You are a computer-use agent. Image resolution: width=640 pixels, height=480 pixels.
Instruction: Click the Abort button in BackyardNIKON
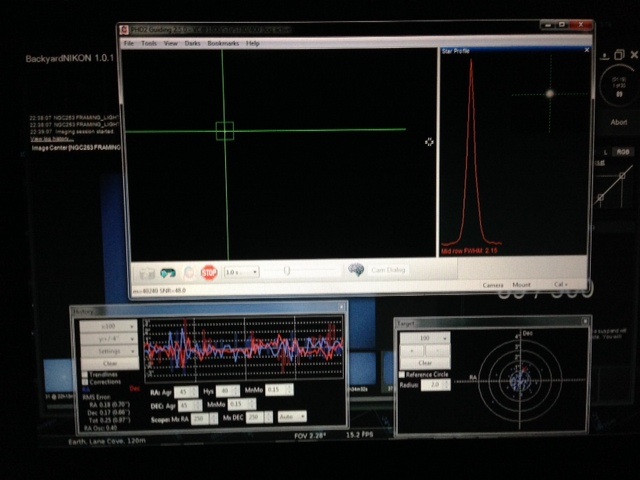tap(618, 122)
